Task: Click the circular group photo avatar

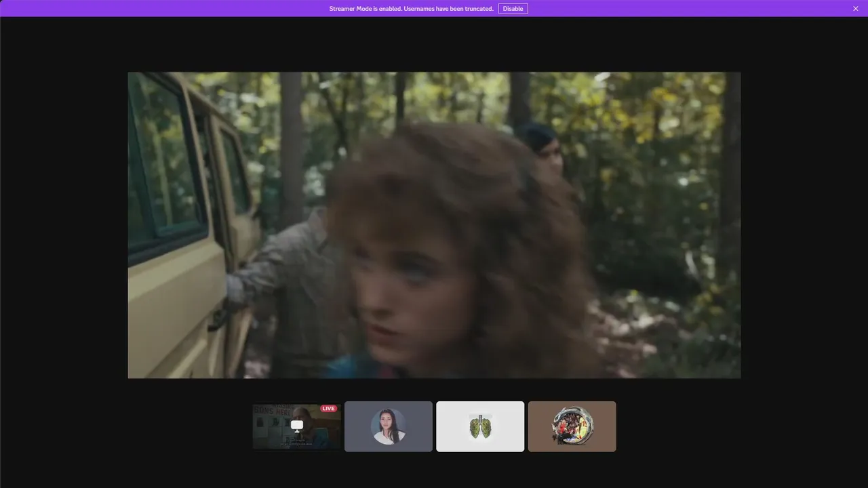Action: (x=572, y=426)
